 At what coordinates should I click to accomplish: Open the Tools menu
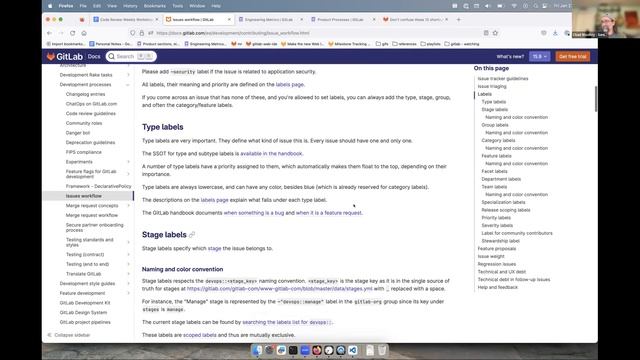point(178,6)
